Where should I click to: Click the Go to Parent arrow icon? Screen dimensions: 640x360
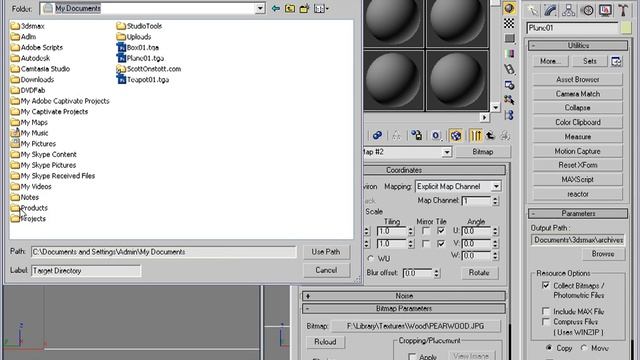[x=490, y=135]
